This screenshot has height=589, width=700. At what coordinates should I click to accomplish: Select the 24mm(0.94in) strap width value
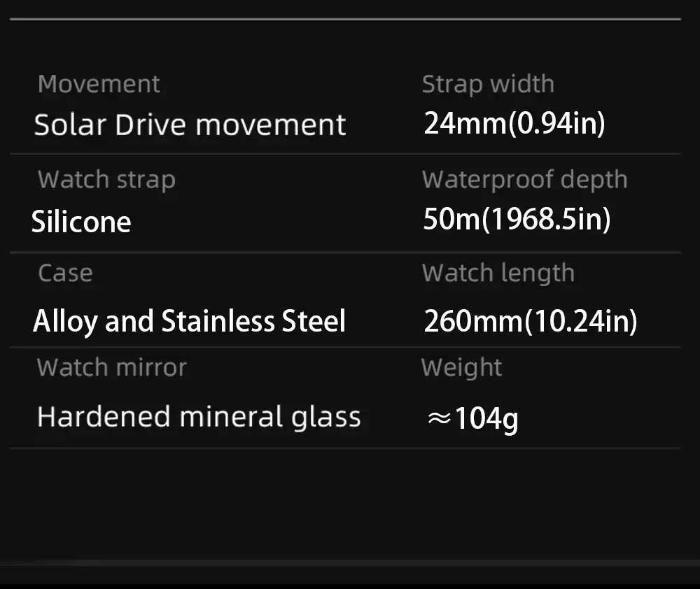click(x=514, y=124)
